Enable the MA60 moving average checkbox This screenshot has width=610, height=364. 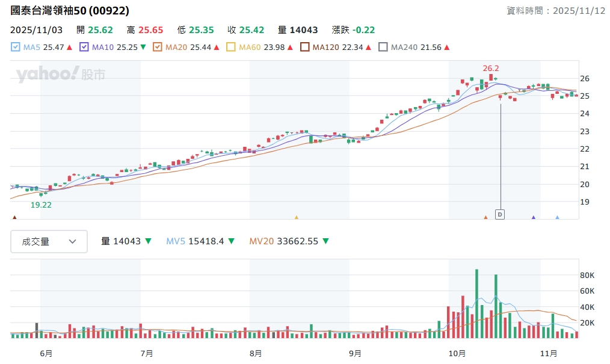click(231, 47)
